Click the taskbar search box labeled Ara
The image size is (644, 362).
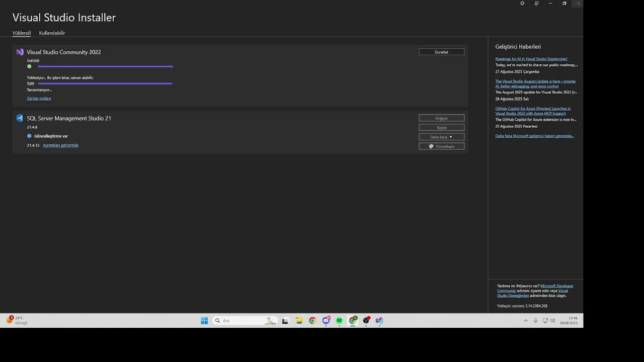[x=245, y=321]
